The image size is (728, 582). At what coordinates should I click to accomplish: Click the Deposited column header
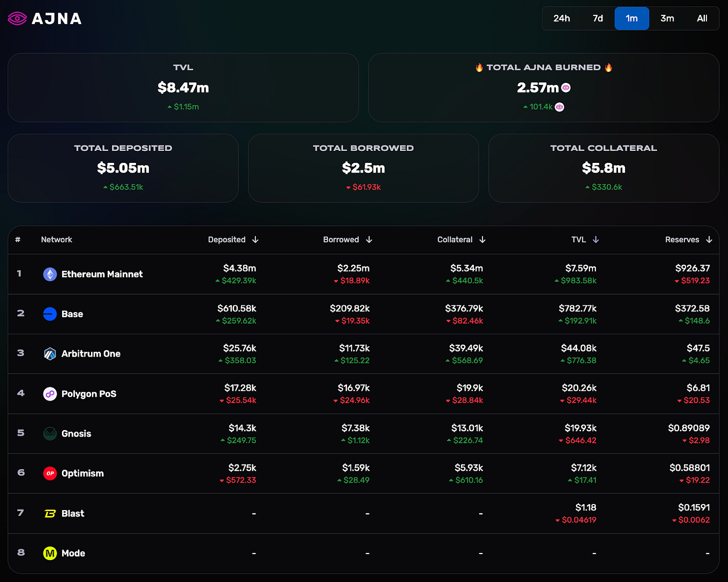pyautogui.click(x=226, y=240)
